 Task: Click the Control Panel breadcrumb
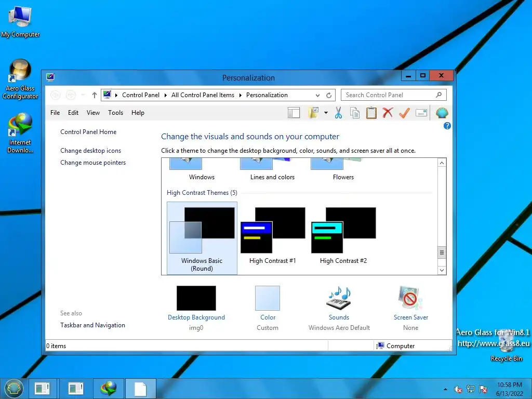pos(140,96)
